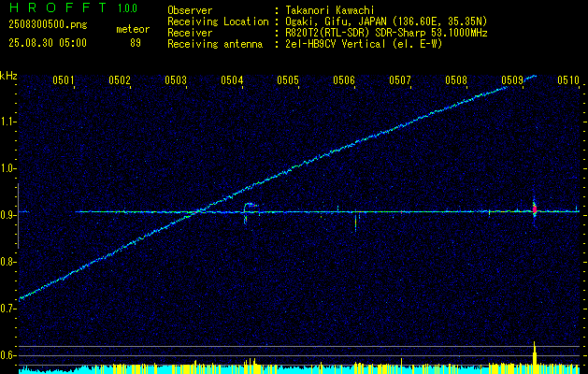Screen dimensions: 588x374
Task: Click the meteor label
Action: (133, 29)
